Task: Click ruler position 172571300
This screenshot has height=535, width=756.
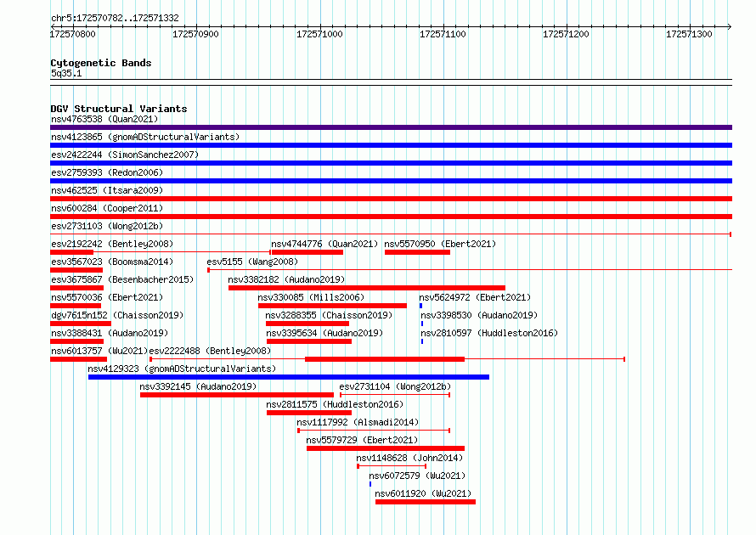Action: [689, 34]
